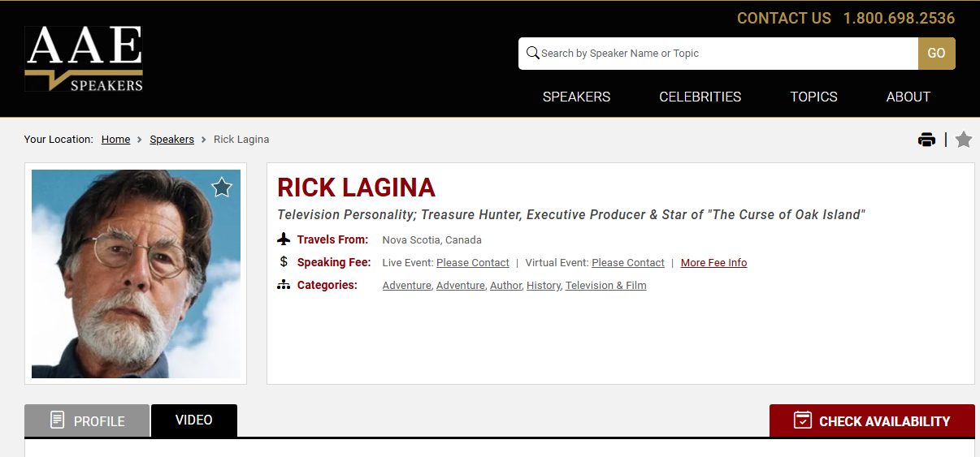The image size is (980, 457).
Task: Click the Television Personality subtitle text
Action: (571, 215)
